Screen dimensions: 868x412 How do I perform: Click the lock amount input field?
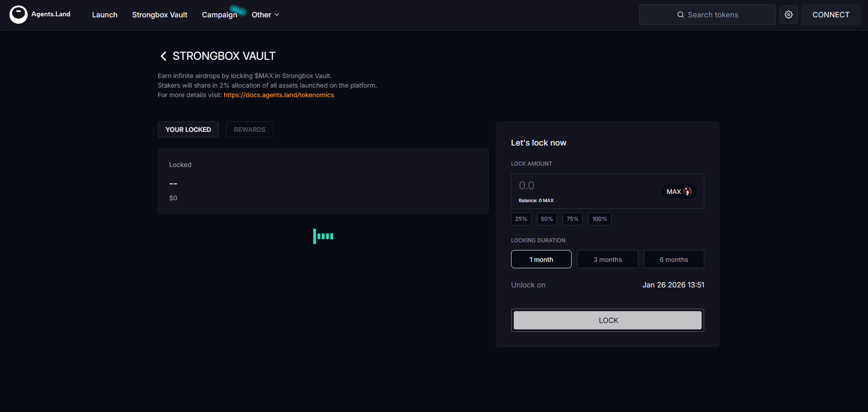[584, 186]
